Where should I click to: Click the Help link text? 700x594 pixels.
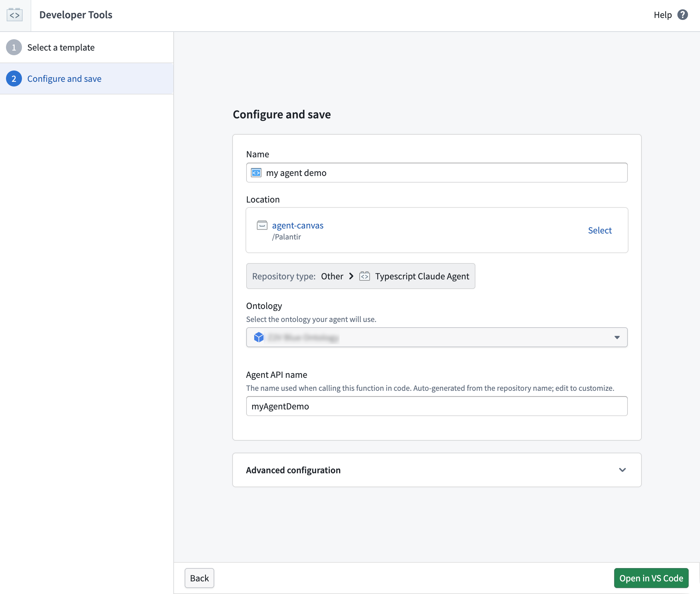[x=662, y=15]
